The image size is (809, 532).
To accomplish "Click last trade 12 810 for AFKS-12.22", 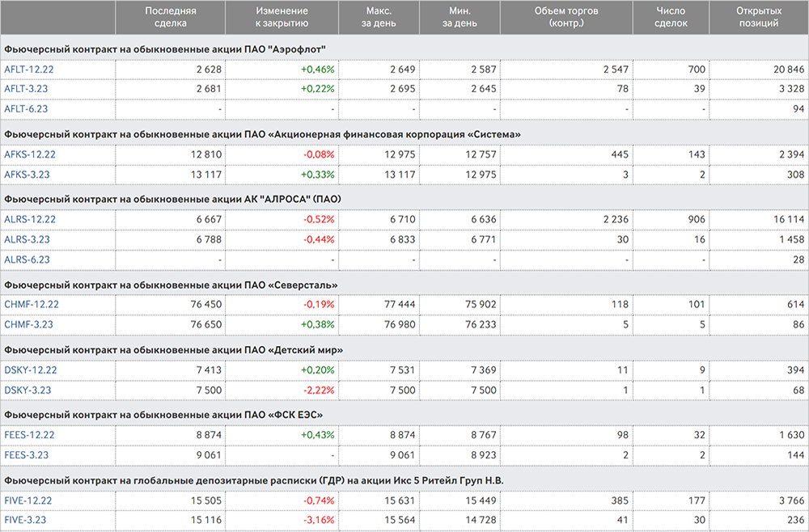I will (x=205, y=154).
